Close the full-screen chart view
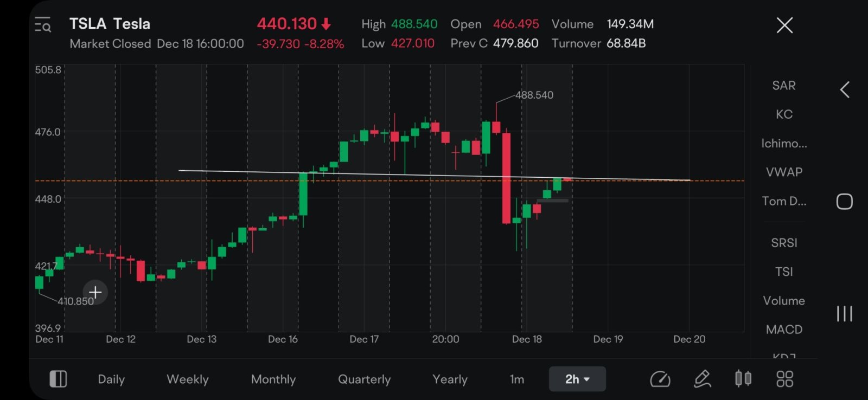Image resolution: width=868 pixels, height=400 pixels. tap(784, 25)
